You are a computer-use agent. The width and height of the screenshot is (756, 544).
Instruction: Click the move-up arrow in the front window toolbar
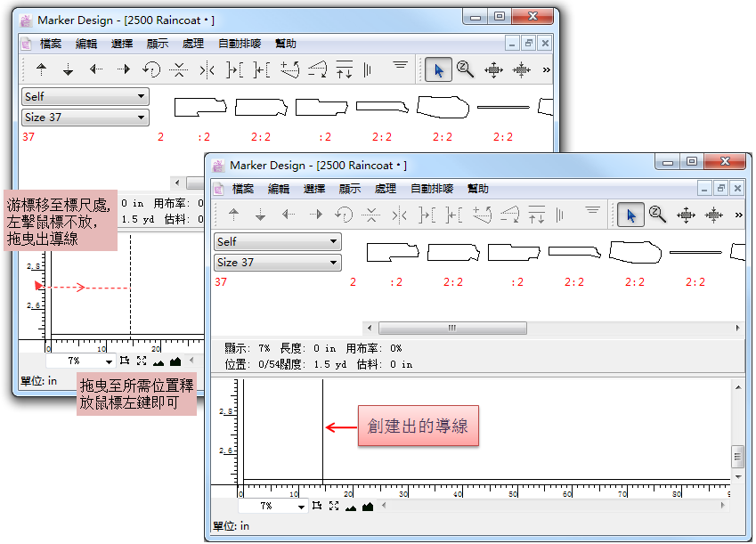tap(233, 215)
